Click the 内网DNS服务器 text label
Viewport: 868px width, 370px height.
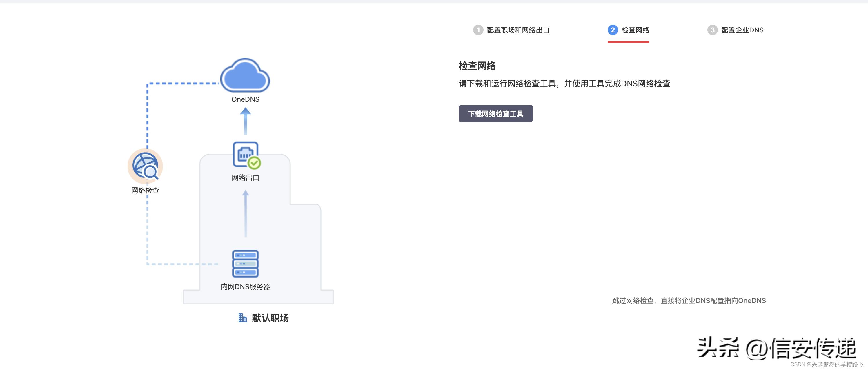(x=245, y=287)
